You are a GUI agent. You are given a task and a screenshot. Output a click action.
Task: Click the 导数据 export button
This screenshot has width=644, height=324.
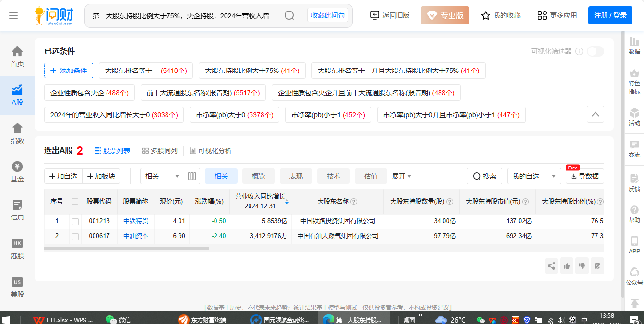[585, 176]
